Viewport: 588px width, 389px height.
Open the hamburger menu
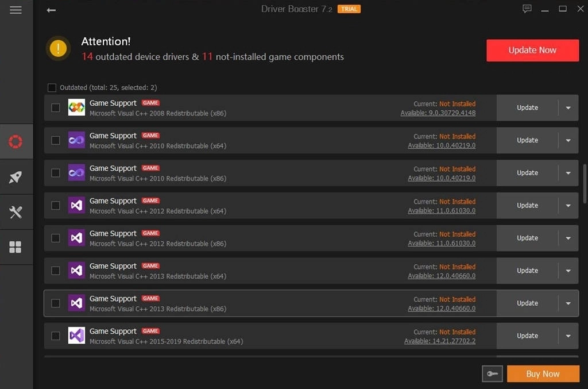tap(16, 10)
